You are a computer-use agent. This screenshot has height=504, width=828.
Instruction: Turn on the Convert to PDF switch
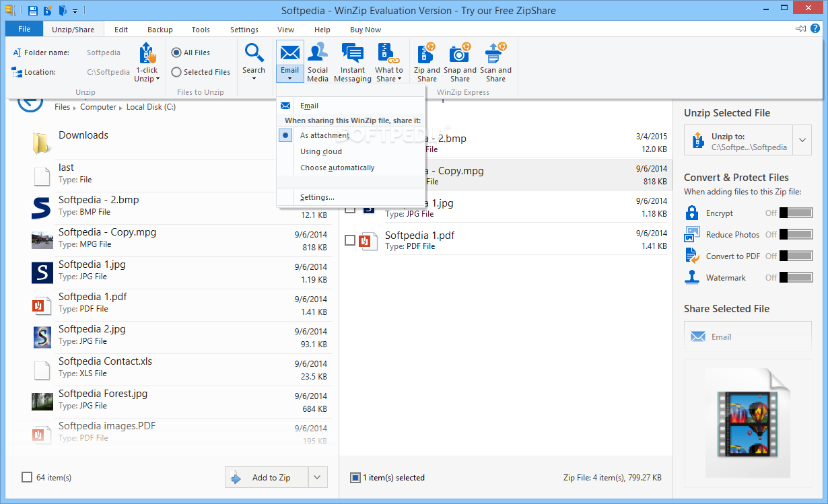click(796, 256)
